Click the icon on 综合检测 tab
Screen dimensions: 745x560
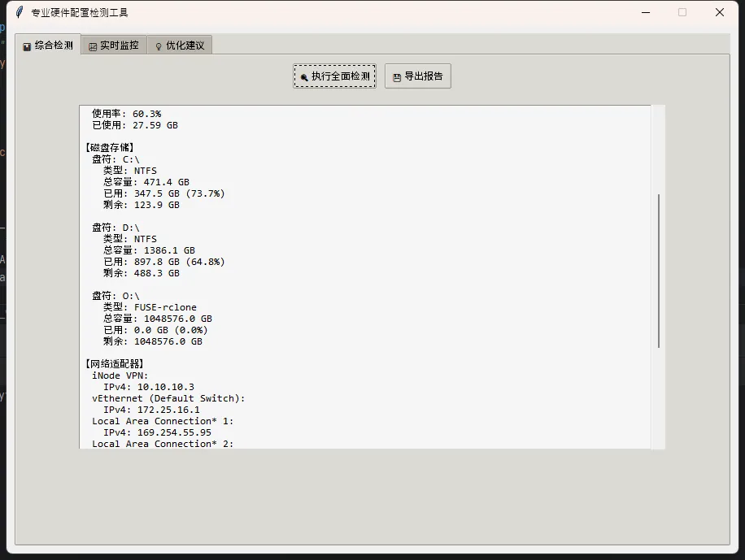27,46
